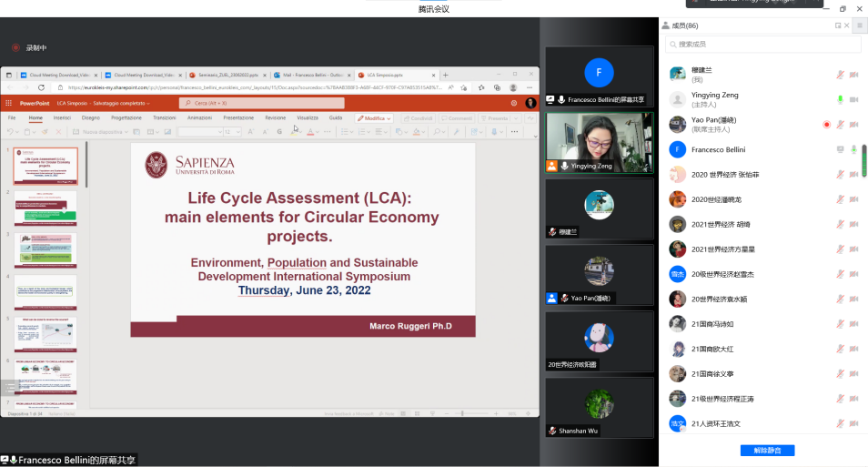Click the font color icon in ribbon
This screenshot has height=467, width=868.
click(310, 132)
